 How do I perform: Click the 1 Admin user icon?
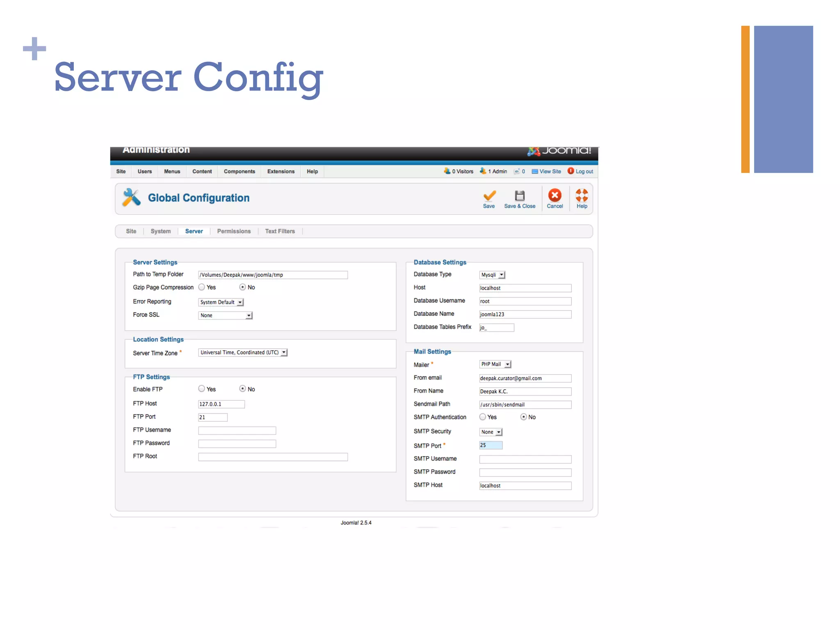pos(483,171)
